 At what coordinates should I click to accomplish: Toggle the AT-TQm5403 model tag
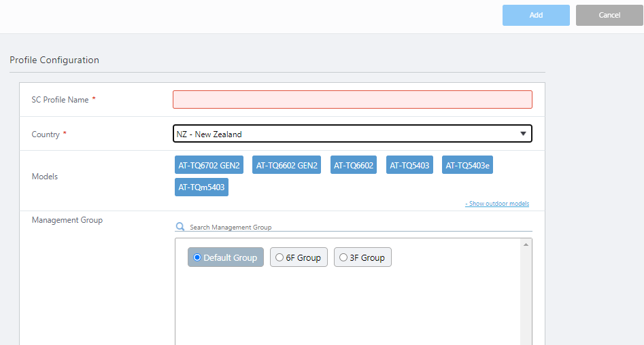coord(201,187)
